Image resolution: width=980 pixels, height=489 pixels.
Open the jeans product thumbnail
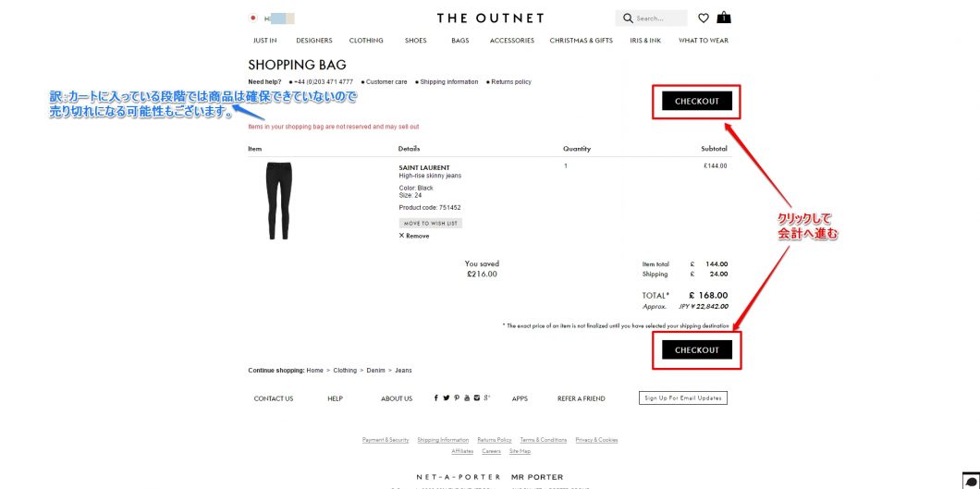tap(278, 201)
